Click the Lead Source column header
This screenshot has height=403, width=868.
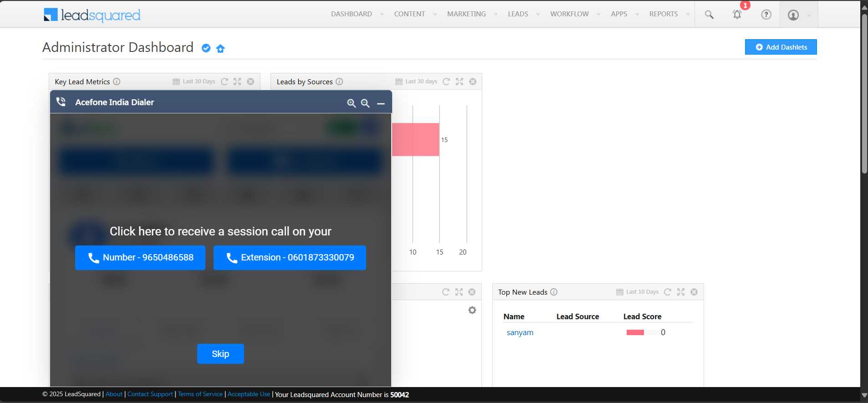(x=577, y=316)
